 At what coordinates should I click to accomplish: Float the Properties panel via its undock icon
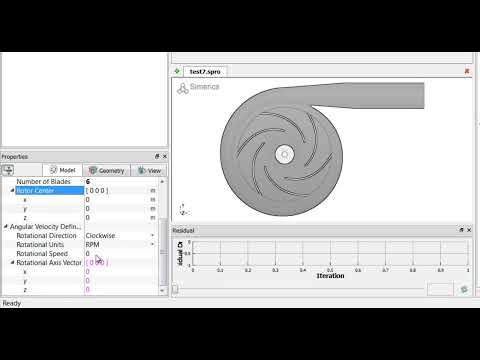click(x=157, y=156)
